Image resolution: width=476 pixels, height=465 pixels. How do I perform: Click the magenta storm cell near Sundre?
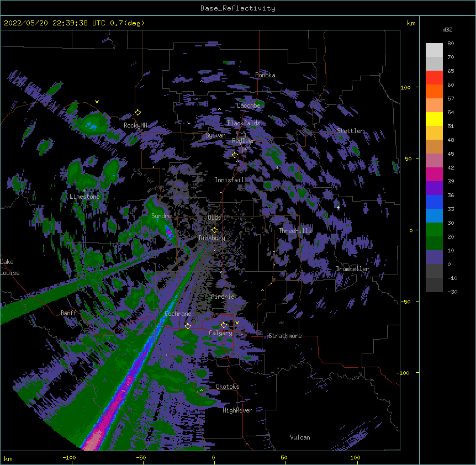coord(169,231)
